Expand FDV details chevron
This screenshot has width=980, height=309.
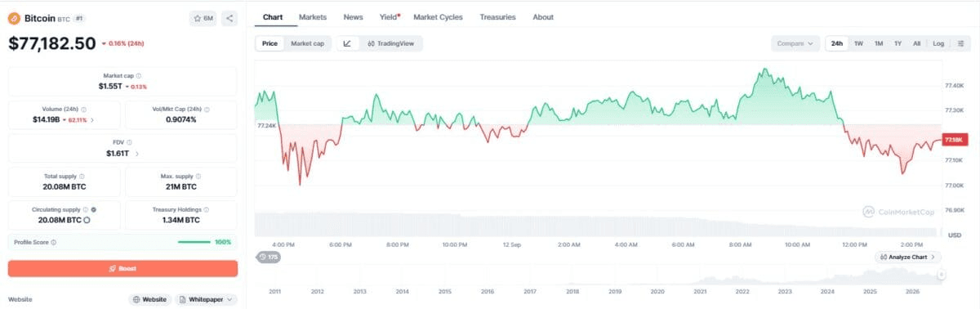tap(136, 153)
